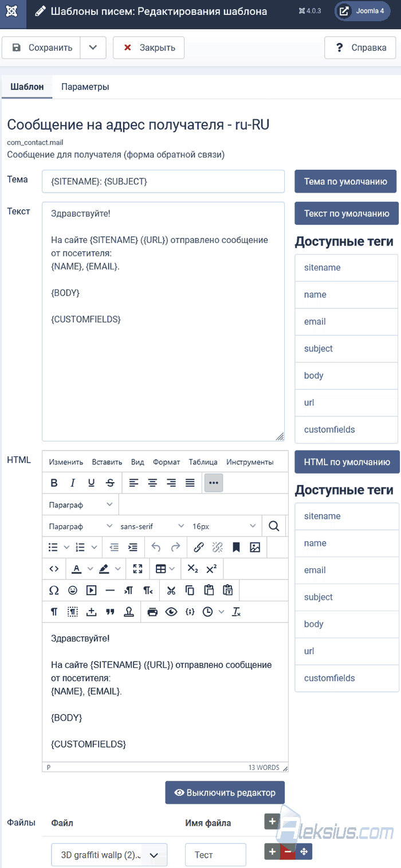Open the sans-serif font family dropdown
The width and height of the screenshot is (401, 868).
pos(152,526)
